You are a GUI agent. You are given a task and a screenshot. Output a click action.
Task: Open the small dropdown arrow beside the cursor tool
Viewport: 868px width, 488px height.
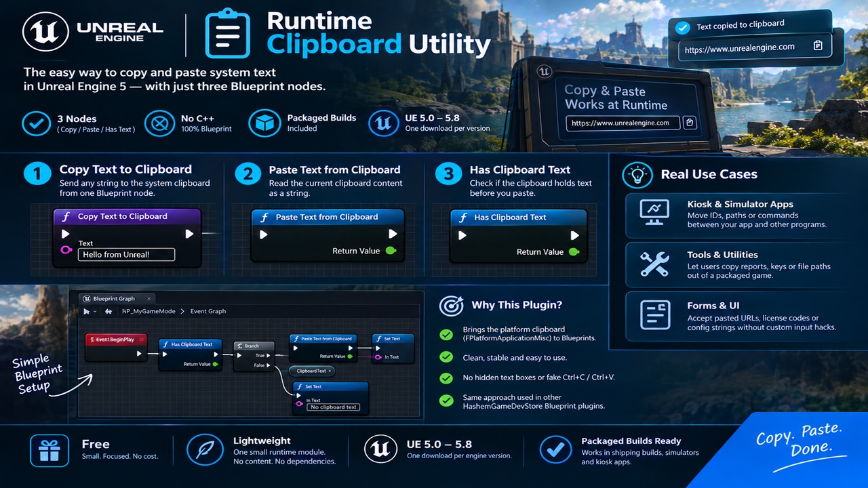[95, 312]
